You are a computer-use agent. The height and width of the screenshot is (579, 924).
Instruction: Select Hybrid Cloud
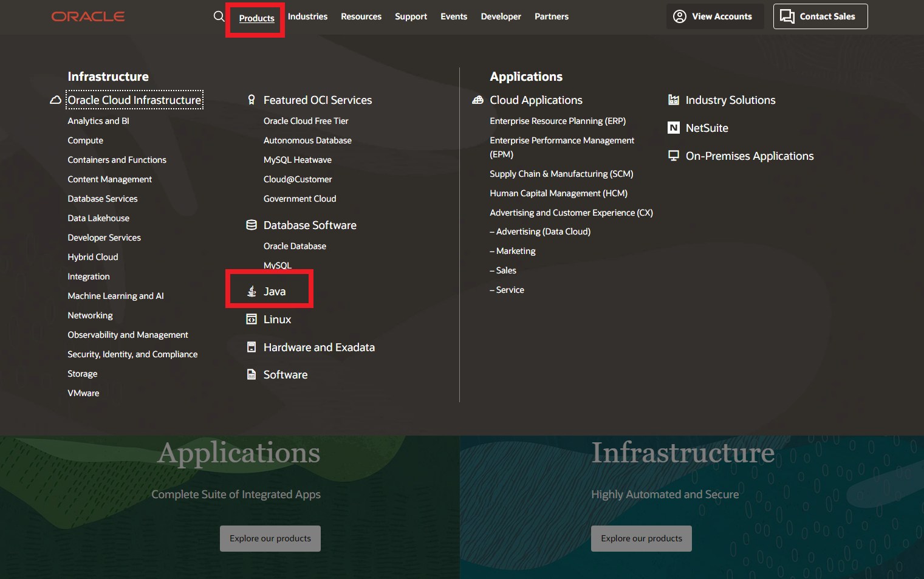click(x=93, y=257)
